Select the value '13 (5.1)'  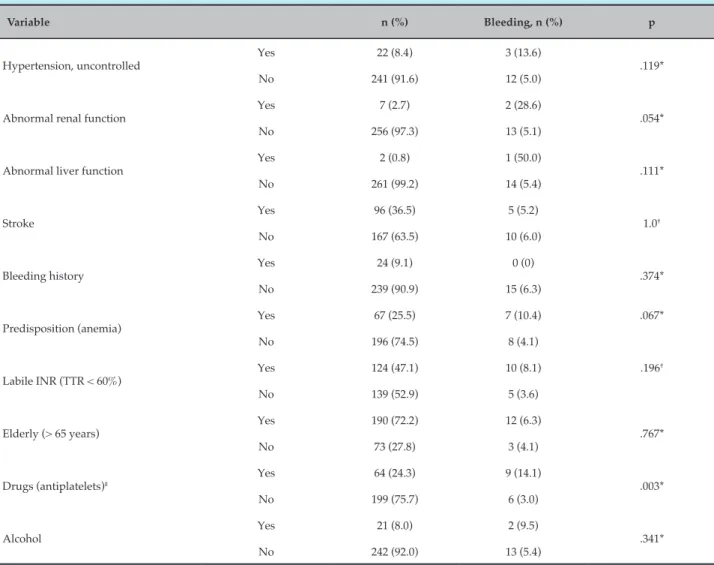523,132
